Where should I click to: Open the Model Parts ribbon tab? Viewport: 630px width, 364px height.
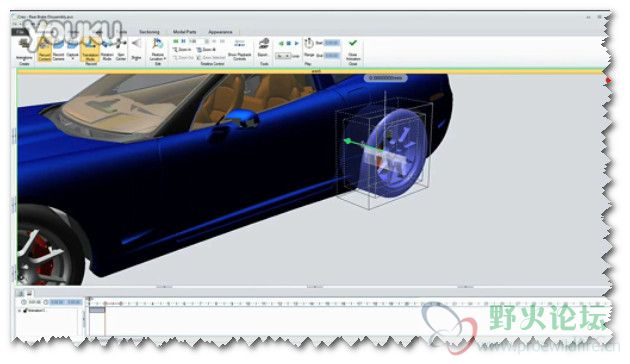[x=184, y=32]
